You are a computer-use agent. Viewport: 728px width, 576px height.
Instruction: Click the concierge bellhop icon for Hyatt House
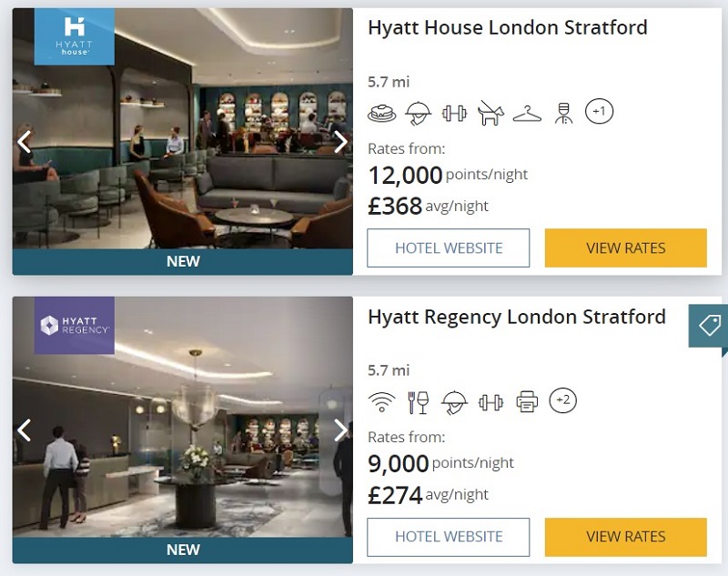pos(563,113)
